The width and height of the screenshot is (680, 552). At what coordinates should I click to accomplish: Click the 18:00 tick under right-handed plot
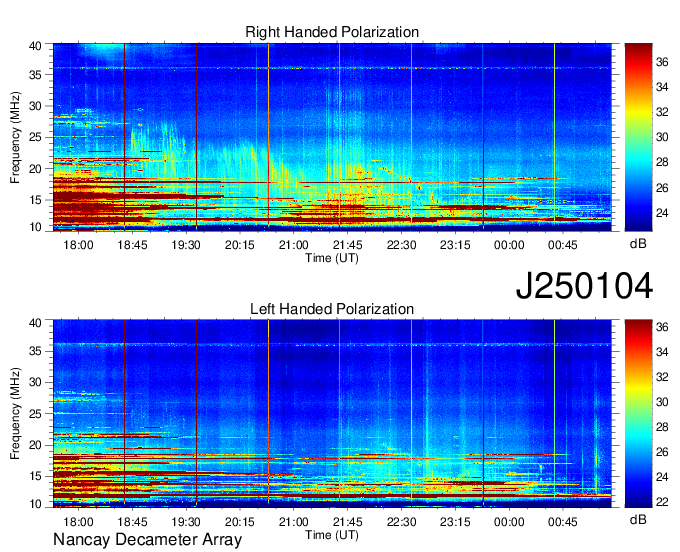(x=78, y=245)
